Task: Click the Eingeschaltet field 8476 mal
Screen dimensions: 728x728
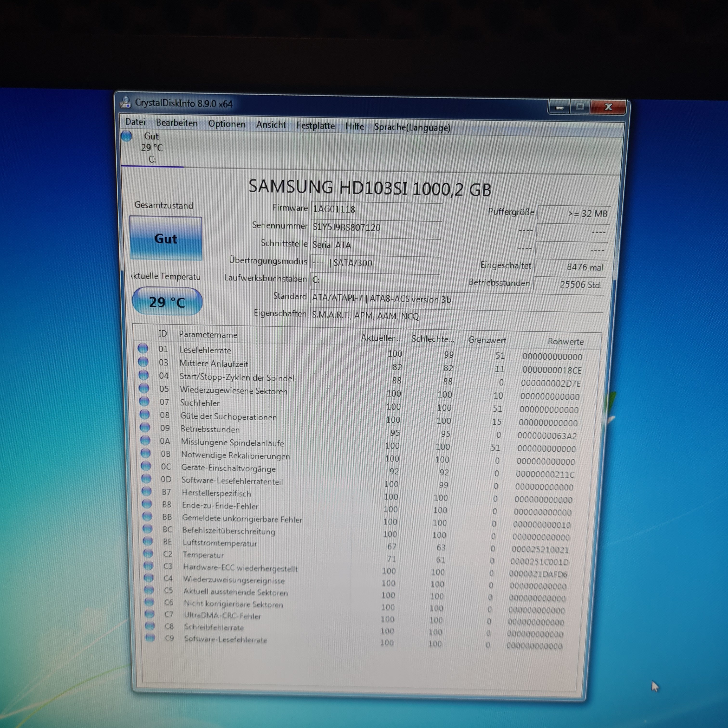Action: click(571, 267)
